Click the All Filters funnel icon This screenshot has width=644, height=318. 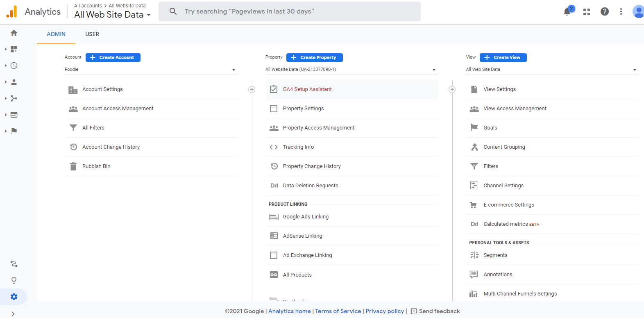pos(73,128)
